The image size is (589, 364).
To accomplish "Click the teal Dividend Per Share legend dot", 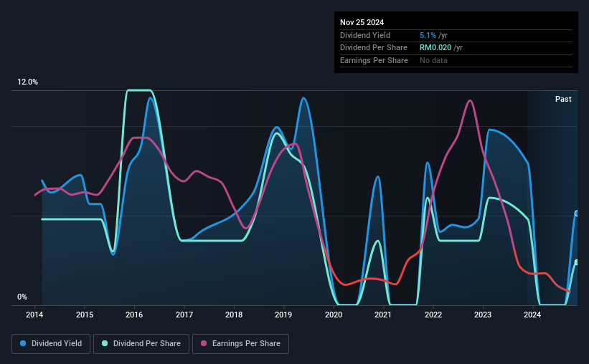I will (x=105, y=343).
